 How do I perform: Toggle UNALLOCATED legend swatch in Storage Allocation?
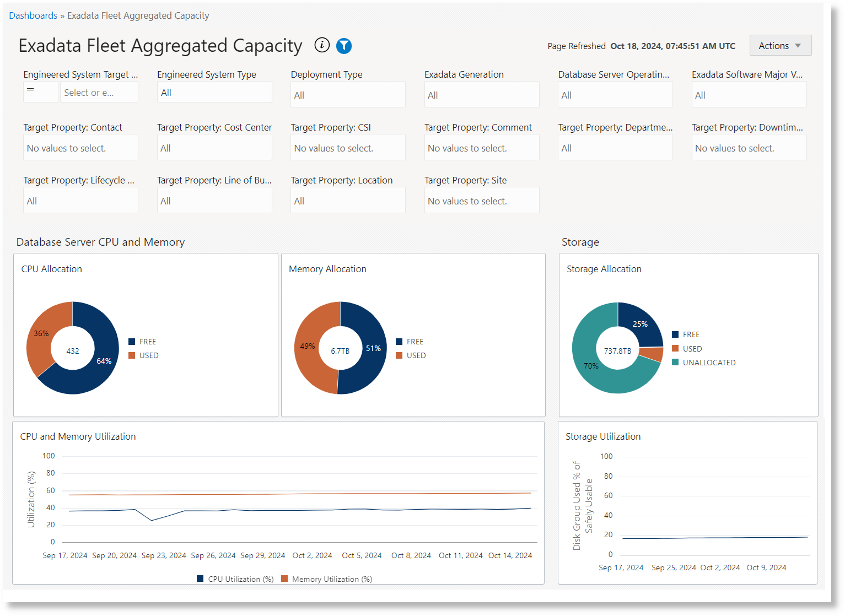[675, 362]
